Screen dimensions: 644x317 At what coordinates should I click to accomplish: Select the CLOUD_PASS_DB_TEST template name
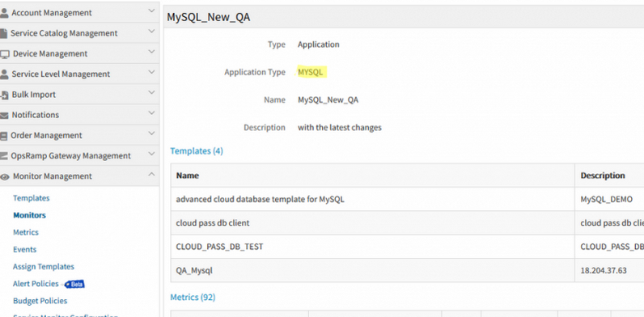tap(220, 247)
